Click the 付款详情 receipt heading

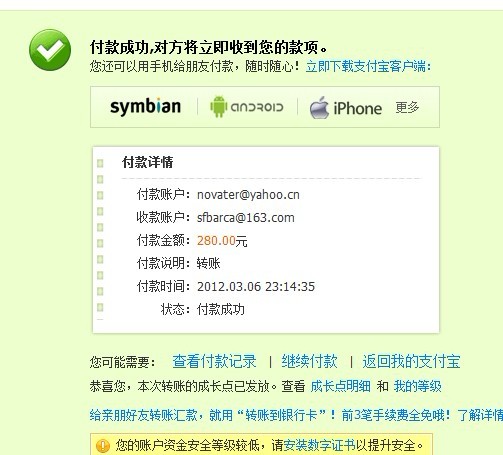[x=148, y=162]
